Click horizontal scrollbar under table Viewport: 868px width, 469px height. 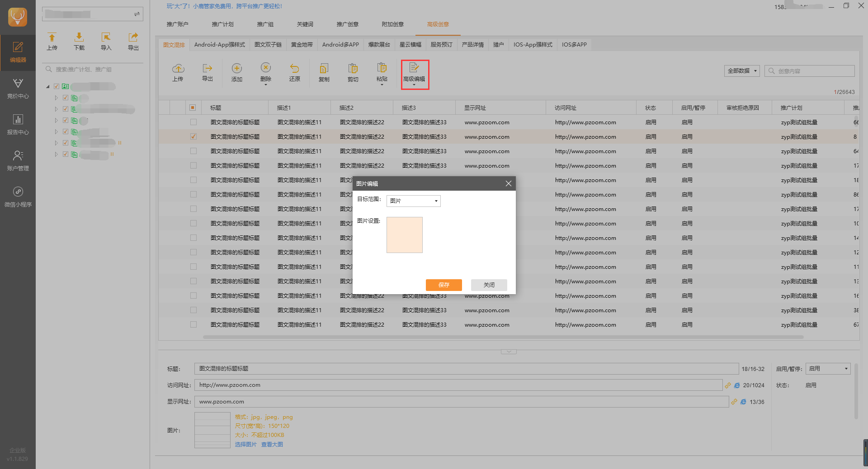click(504, 337)
